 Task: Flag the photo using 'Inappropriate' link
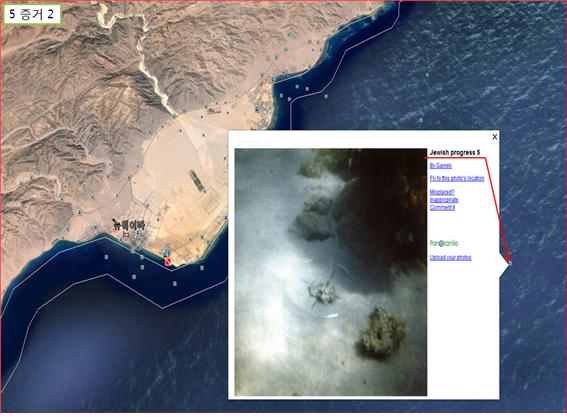[444, 200]
